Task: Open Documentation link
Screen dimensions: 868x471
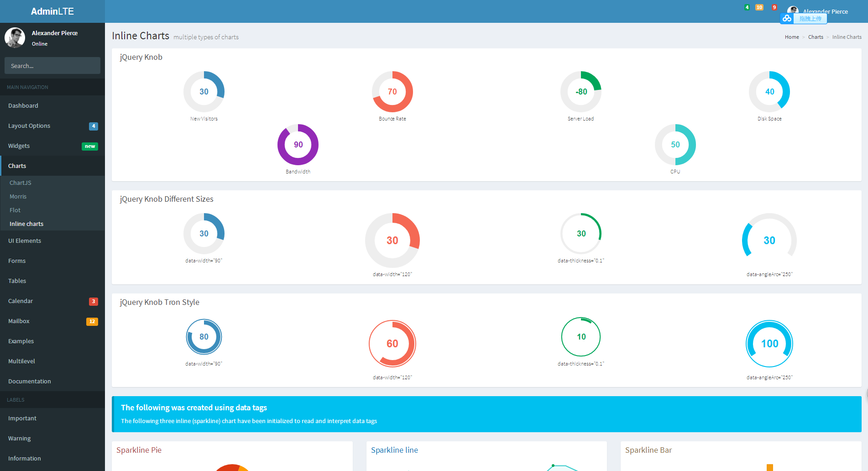Action: (x=52, y=381)
